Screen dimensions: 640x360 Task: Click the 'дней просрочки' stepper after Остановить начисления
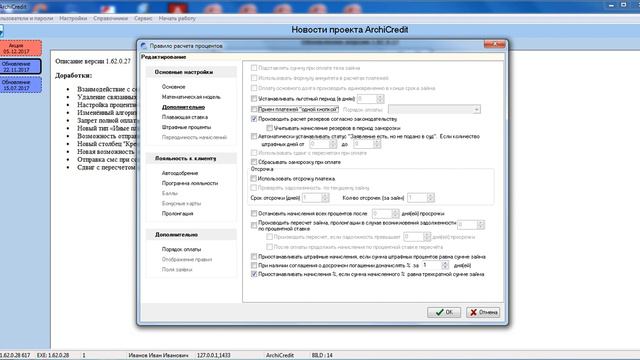point(395,213)
